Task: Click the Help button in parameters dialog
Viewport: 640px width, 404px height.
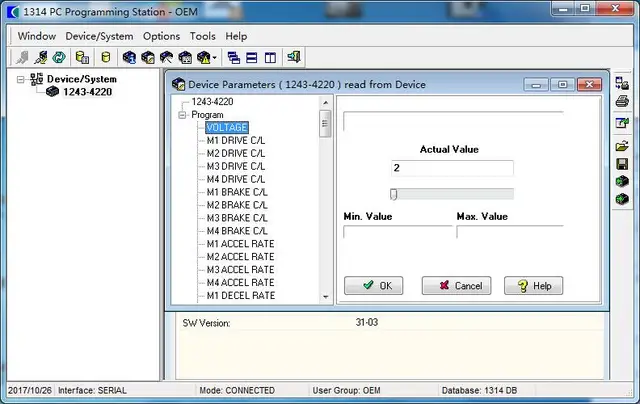Action: [x=533, y=286]
